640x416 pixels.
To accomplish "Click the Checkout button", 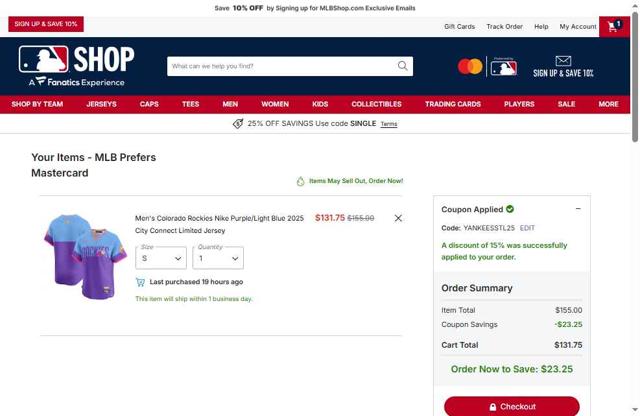I will click(512, 407).
